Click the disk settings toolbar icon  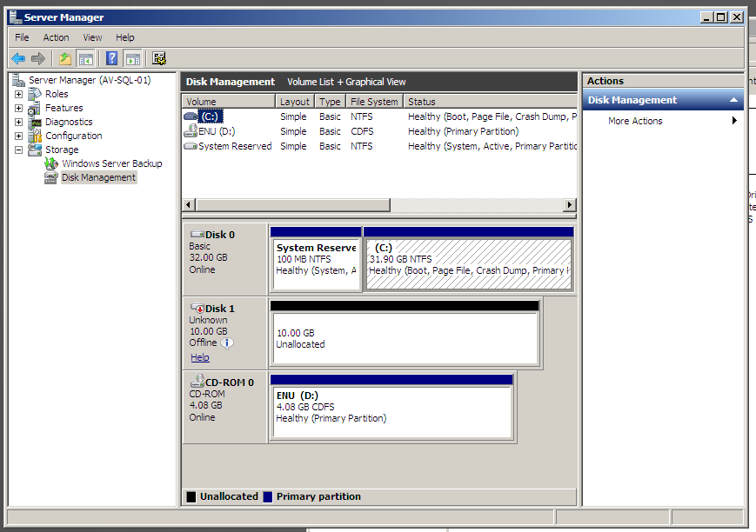click(159, 59)
